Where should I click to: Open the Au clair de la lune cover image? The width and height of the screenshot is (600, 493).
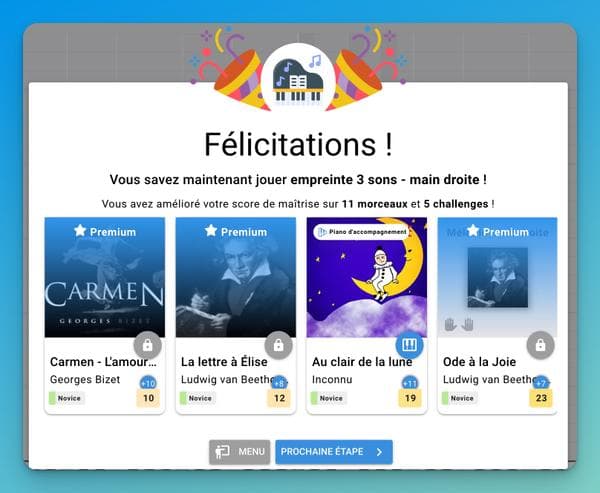(x=367, y=277)
